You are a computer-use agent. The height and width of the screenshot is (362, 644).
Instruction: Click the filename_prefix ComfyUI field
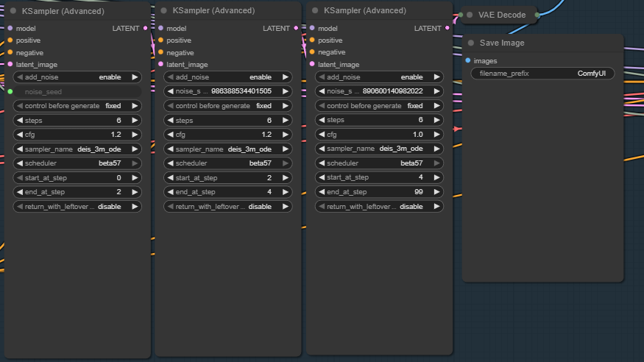tap(542, 74)
